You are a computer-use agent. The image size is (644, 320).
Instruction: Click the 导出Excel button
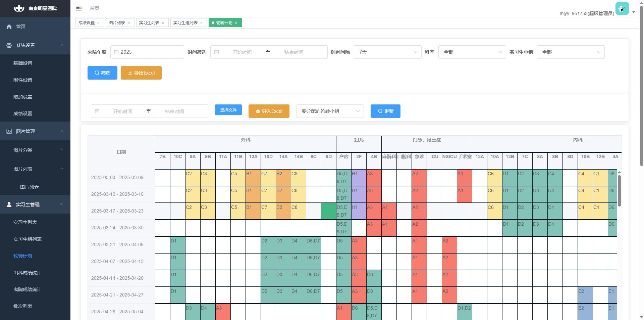point(141,73)
